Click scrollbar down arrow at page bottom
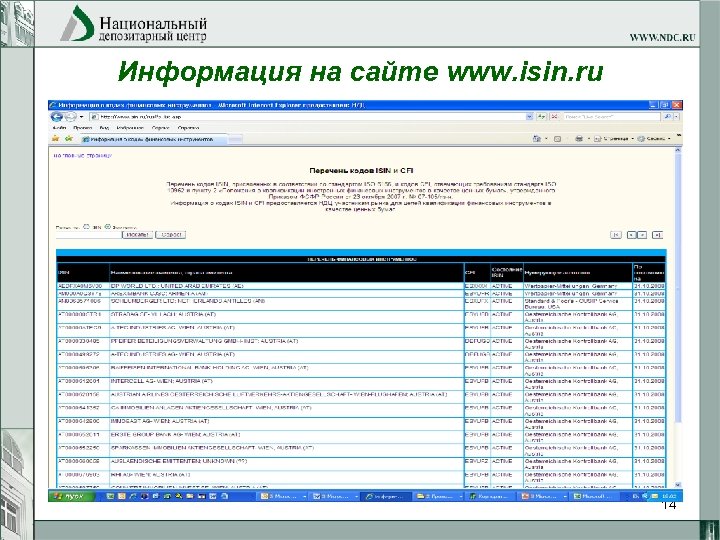Screen dimensions: 720x540 click(x=678, y=484)
